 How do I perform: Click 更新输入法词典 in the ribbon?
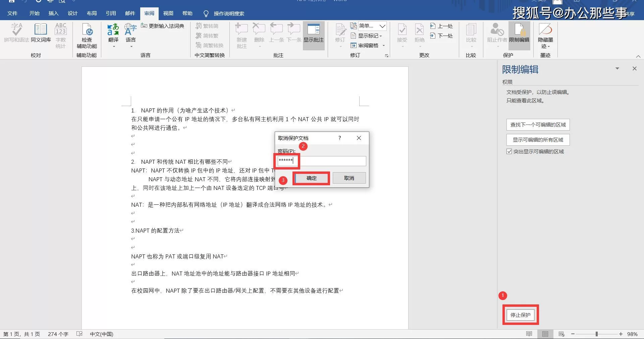(x=163, y=26)
